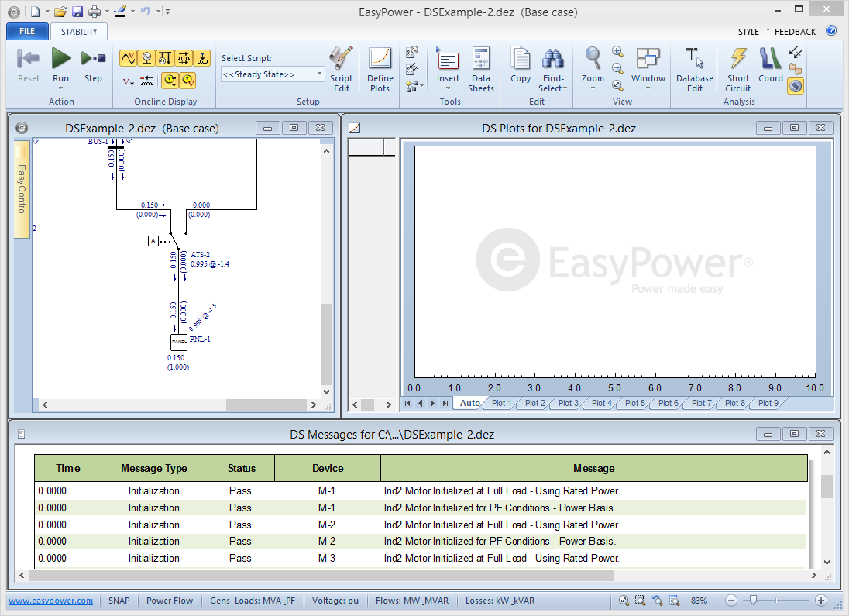Toggle the sine wave oneline display button

(x=128, y=58)
